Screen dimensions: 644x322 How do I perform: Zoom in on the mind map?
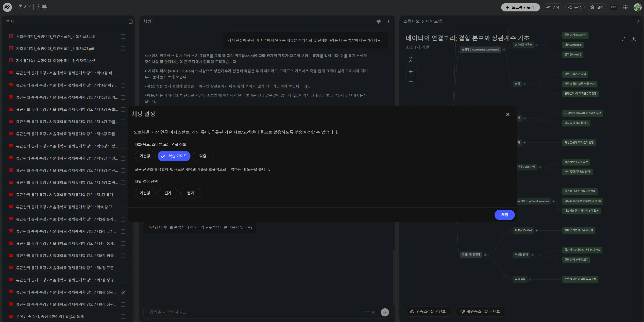(411, 72)
